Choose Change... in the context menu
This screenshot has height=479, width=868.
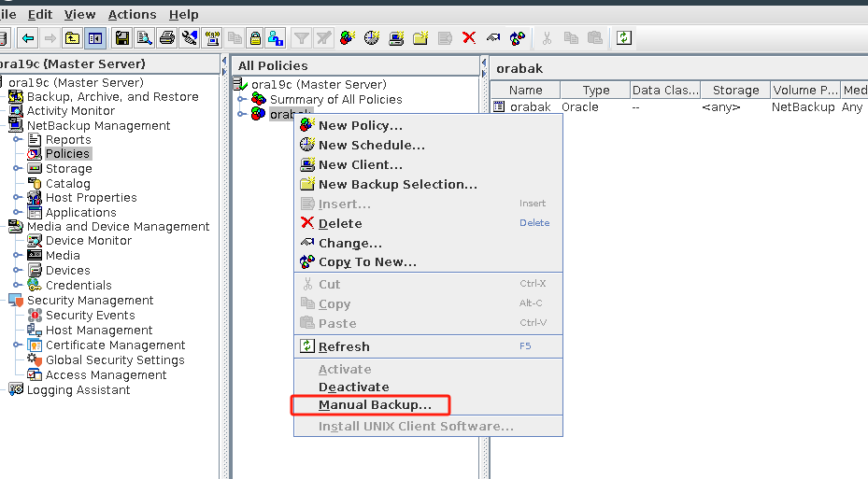[x=428, y=243]
